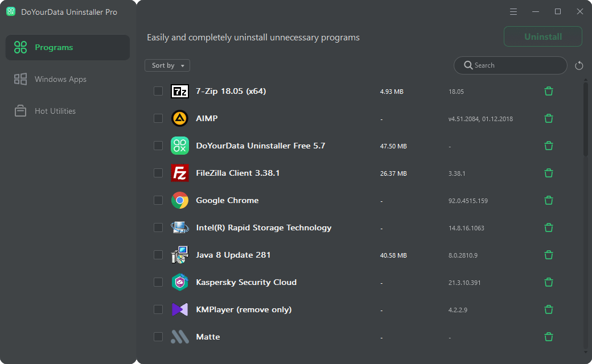Click the trash icon for KMPlayer
Image resolution: width=592 pixels, height=364 pixels.
coord(549,309)
